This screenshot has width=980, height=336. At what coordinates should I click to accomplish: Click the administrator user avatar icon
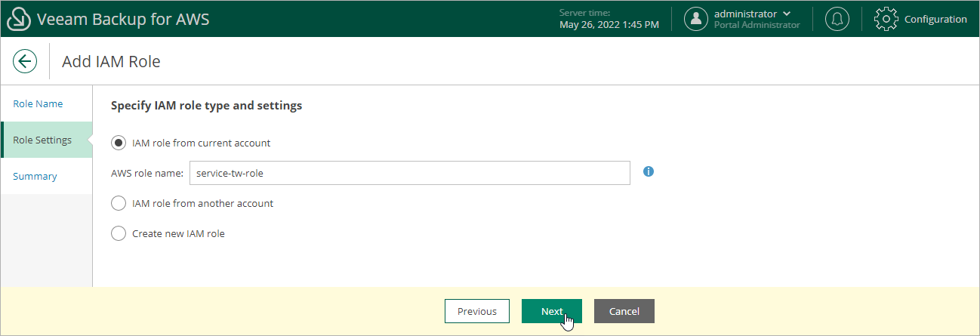[696, 19]
